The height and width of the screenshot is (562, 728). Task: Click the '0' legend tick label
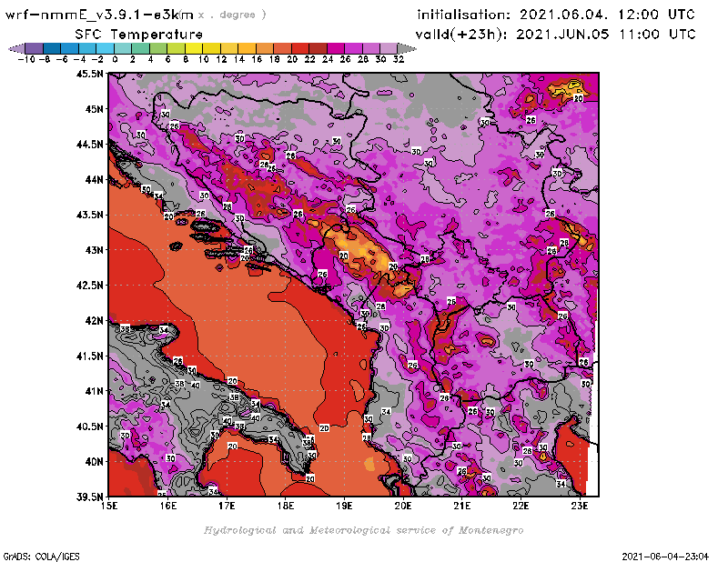tap(115, 59)
